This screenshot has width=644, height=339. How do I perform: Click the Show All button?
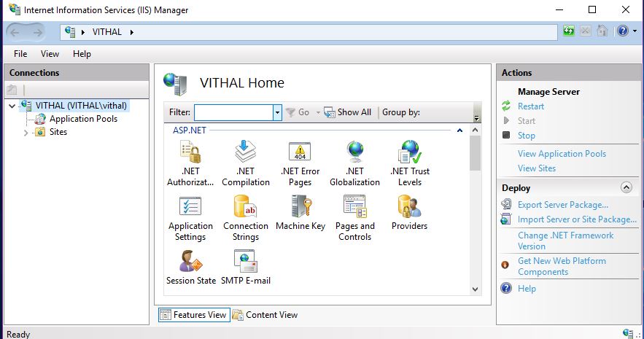(347, 112)
